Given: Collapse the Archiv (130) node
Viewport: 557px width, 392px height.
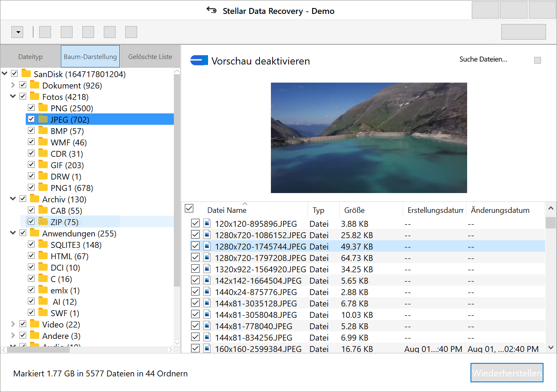Looking at the screenshot, I should [13, 199].
